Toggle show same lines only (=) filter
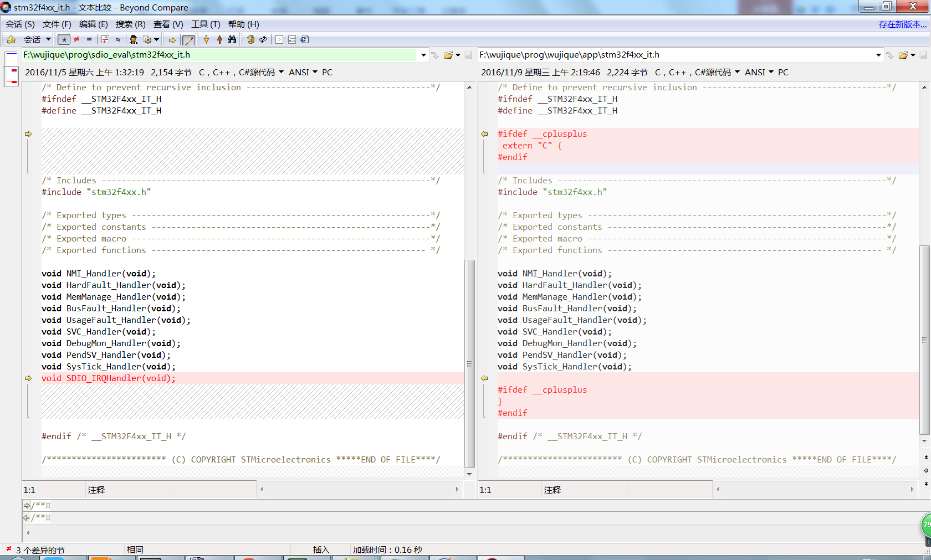Viewport: 931px width, 560px height. click(89, 39)
